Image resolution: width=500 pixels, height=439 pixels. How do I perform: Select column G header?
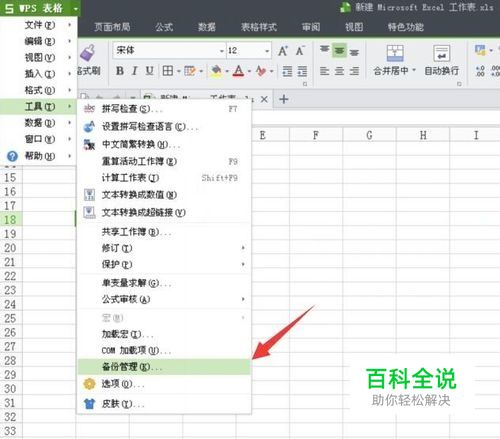[x=369, y=135]
